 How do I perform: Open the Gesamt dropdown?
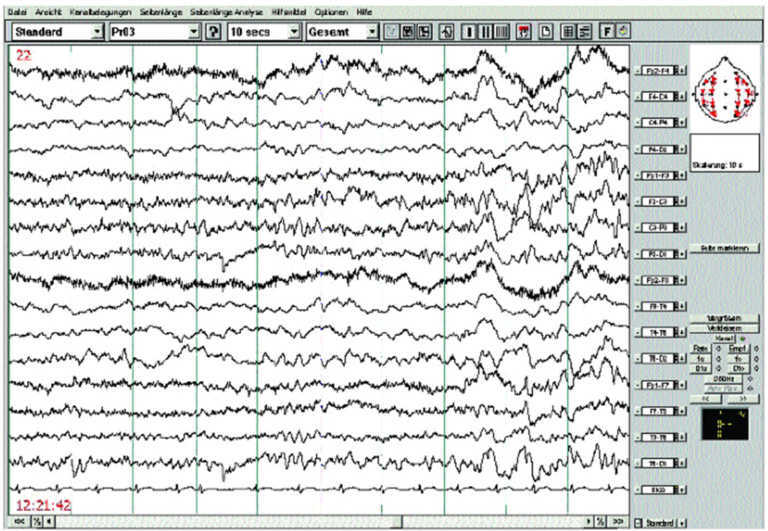[372, 32]
